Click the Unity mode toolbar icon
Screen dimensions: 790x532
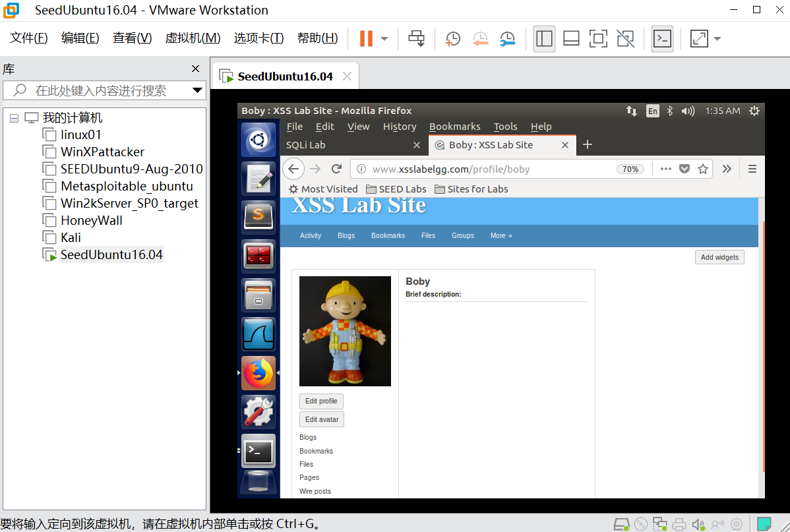click(x=625, y=38)
